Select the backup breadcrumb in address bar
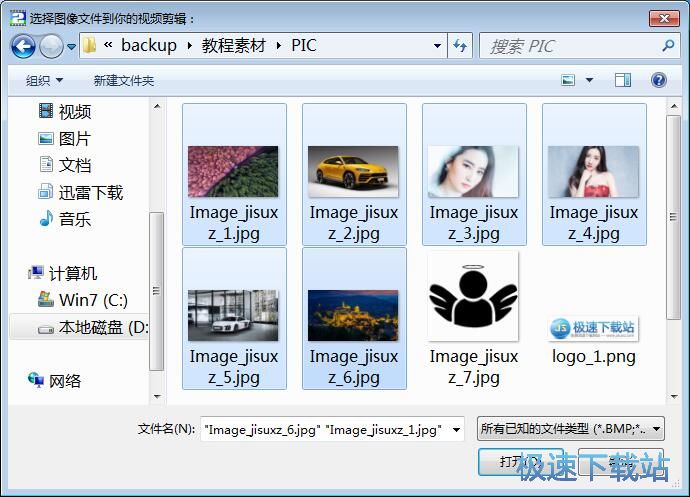 (149, 45)
